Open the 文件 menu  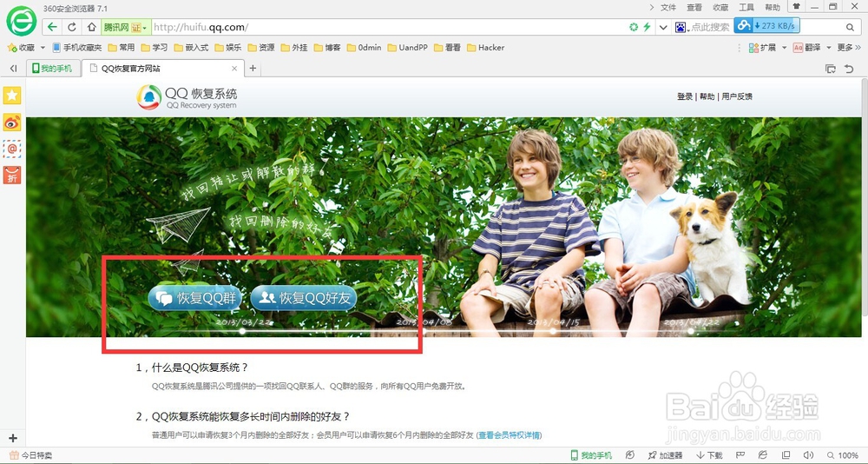(x=668, y=7)
